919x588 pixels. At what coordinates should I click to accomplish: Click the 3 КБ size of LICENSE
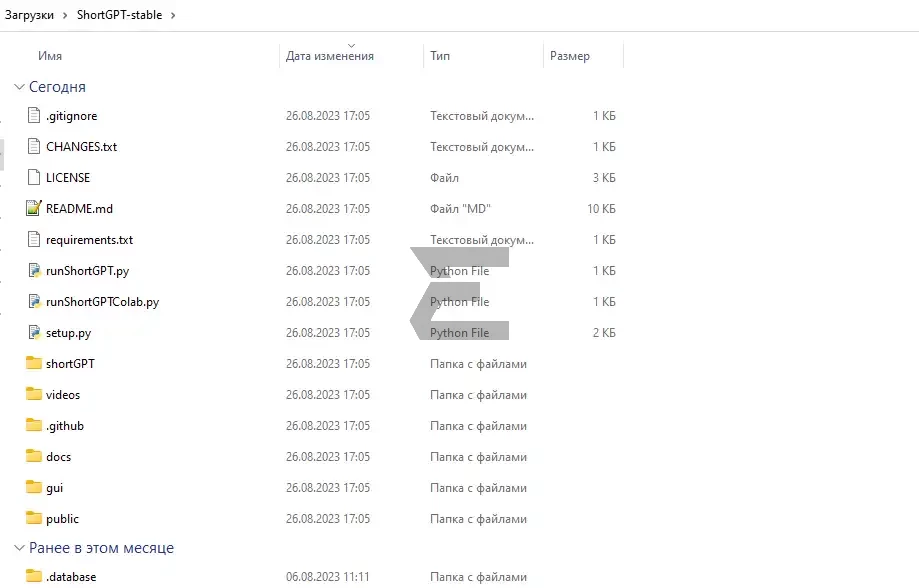tap(604, 178)
